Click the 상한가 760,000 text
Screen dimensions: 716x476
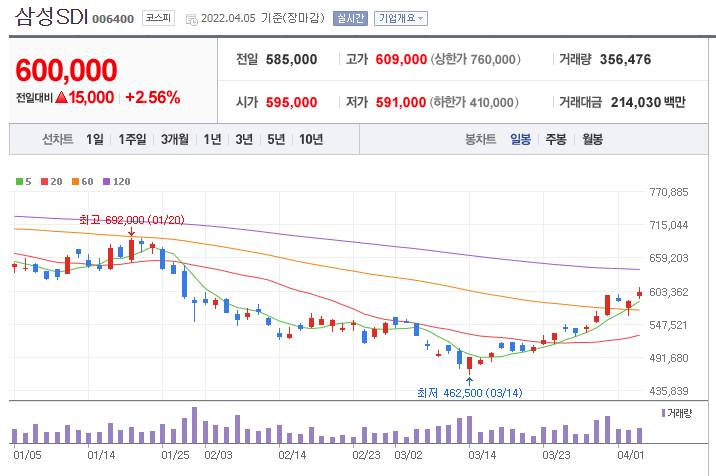point(475,59)
